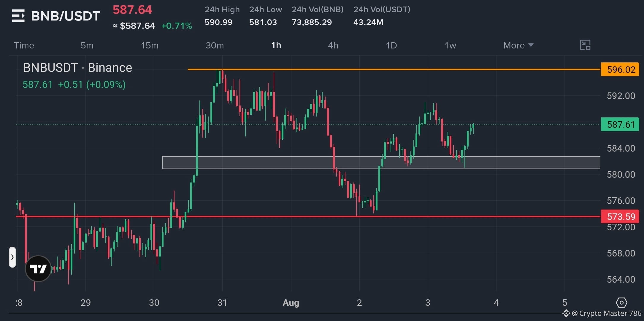Click the 564.00 price axis label
This screenshot has height=321, width=644.
coord(621,279)
